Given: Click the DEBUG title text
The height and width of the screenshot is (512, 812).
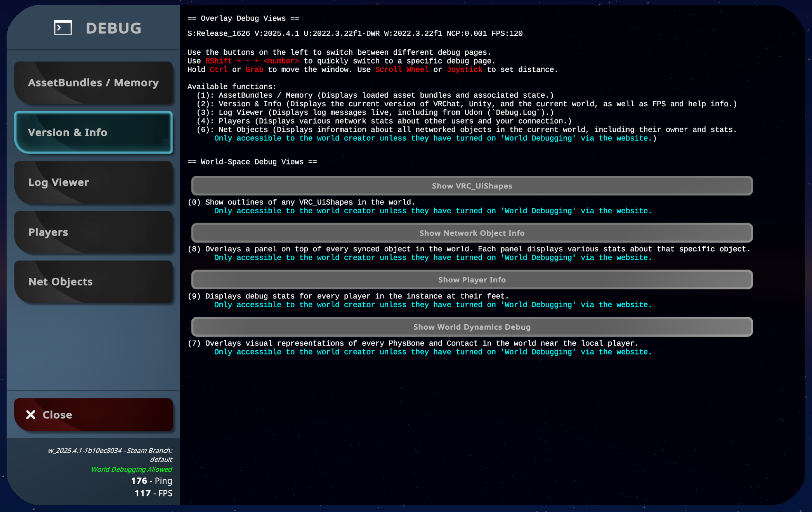Looking at the screenshot, I should (113, 28).
